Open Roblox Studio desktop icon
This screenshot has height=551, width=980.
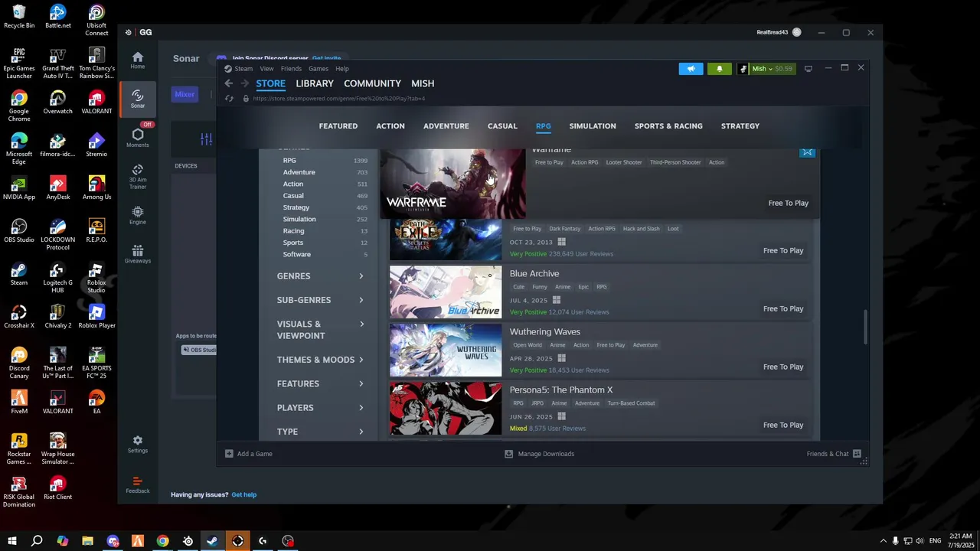tap(96, 277)
